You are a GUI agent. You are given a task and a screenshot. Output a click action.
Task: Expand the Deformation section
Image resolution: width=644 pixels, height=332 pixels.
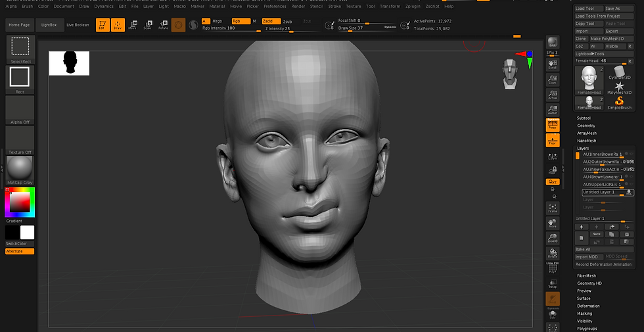(588, 306)
